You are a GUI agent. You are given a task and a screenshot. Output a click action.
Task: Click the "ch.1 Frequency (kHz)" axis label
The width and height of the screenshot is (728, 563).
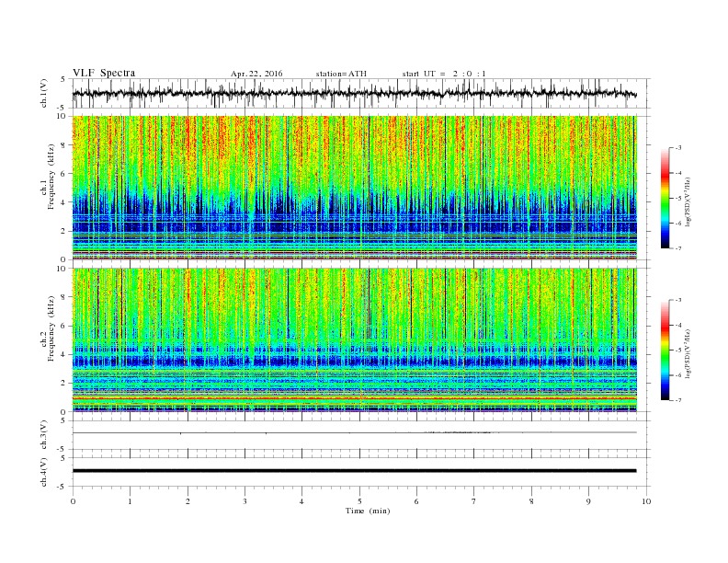coord(48,177)
